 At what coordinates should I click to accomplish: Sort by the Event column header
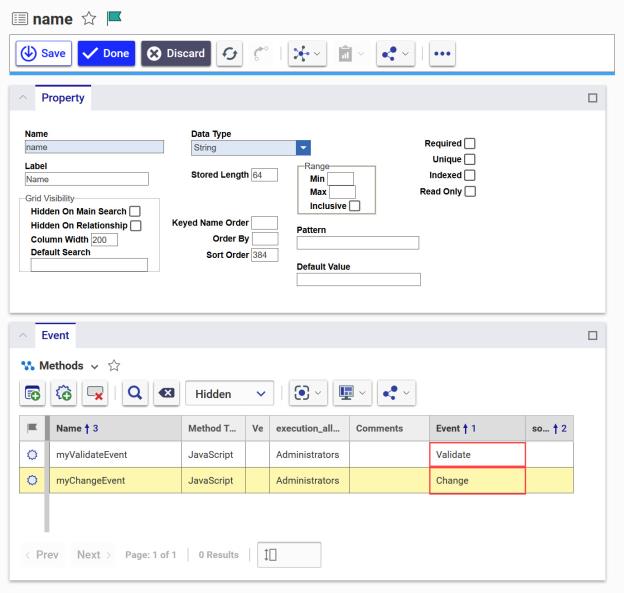[478, 428]
